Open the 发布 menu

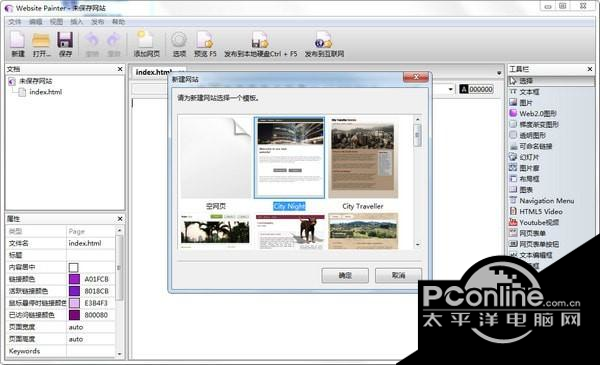click(97, 22)
